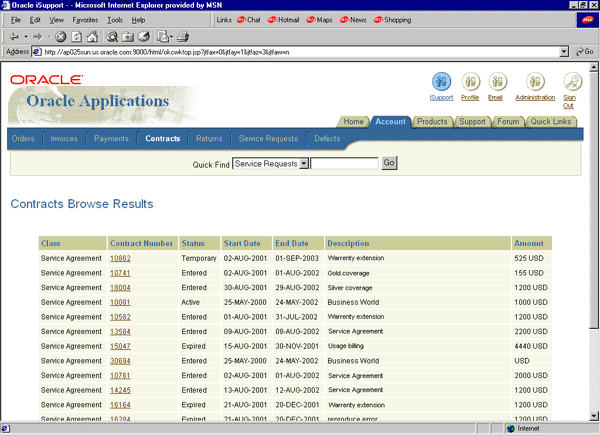The image size is (600, 436).
Task: Open the Maps link in Links bar
Action: pyautogui.click(x=320, y=20)
